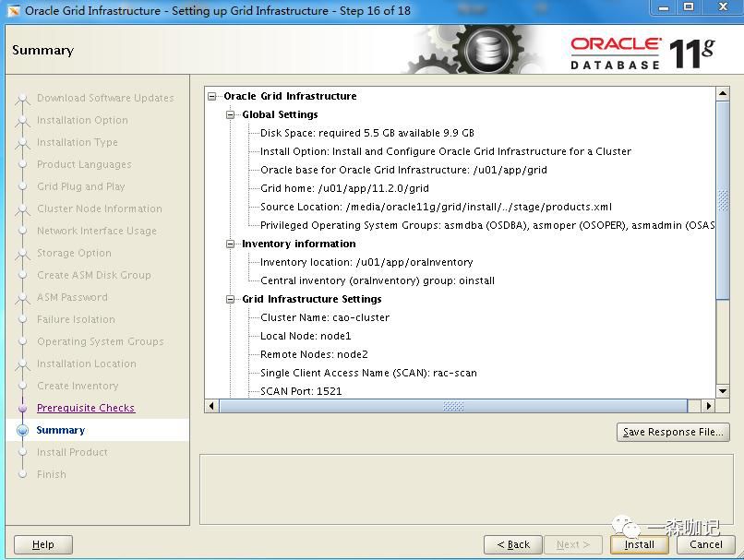Image resolution: width=744 pixels, height=560 pixels.
Task: Click the vertical scrollbar thumb
Action: coord(722,200)
